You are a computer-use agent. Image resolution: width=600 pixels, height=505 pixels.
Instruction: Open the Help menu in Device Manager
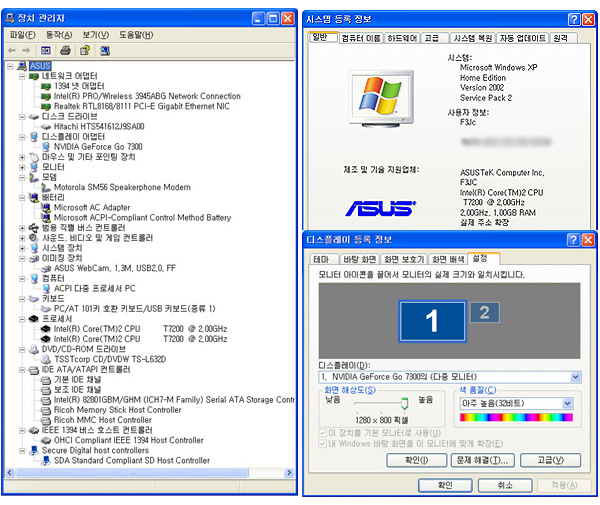[136, 35]
